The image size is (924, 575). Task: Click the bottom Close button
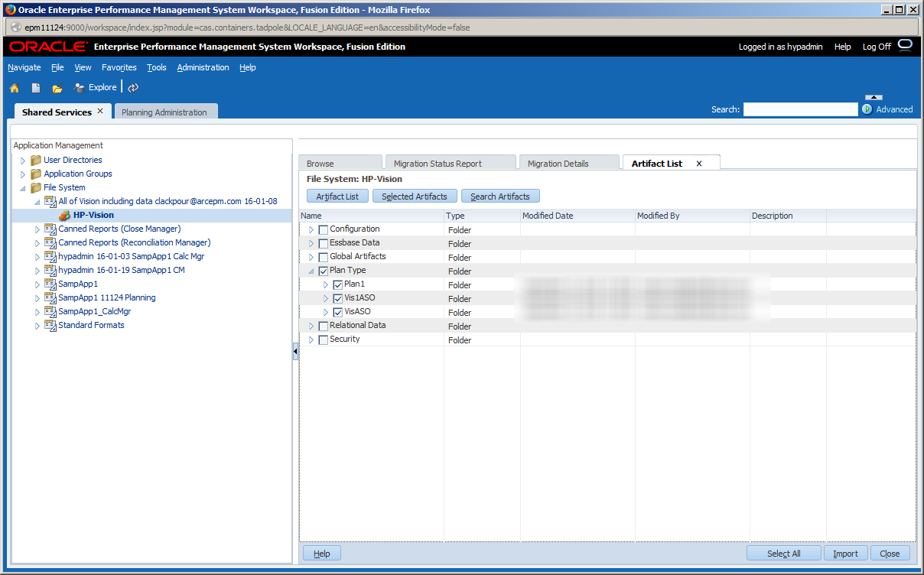890,554
